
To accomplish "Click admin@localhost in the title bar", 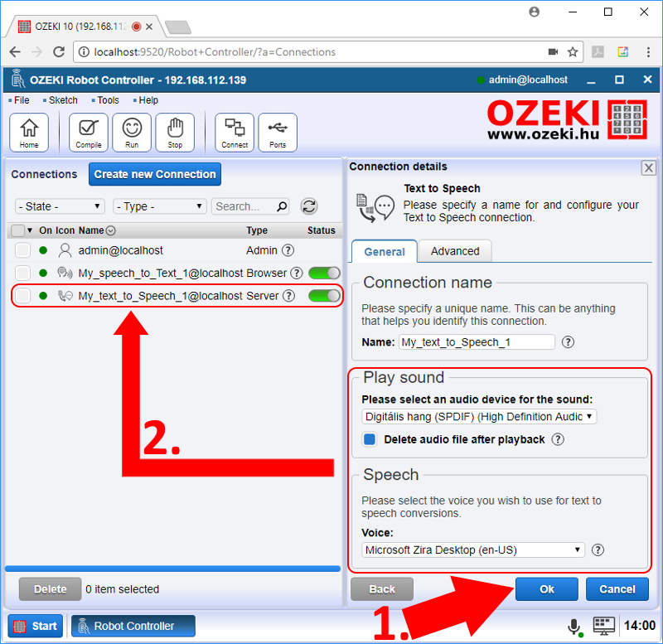I will [x=528, y=80].
